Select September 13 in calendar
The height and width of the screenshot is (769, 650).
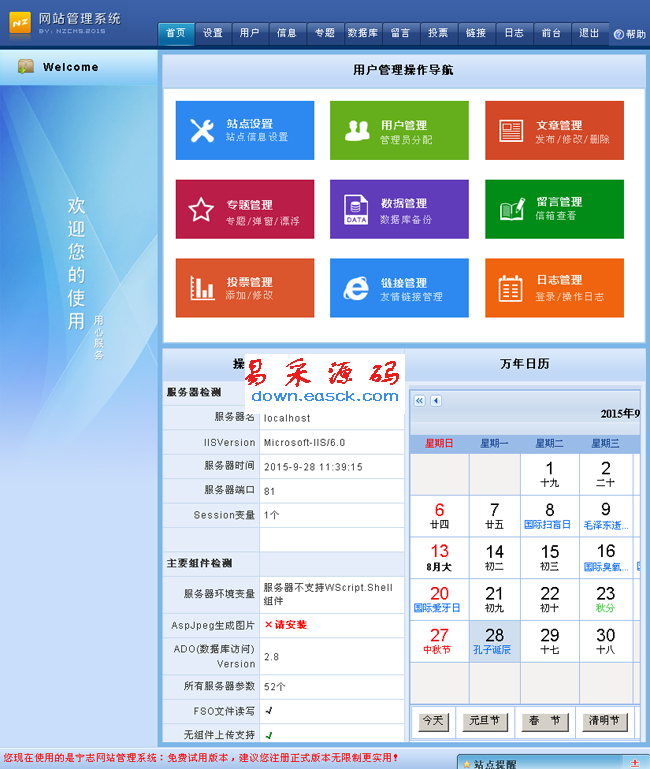439,558
